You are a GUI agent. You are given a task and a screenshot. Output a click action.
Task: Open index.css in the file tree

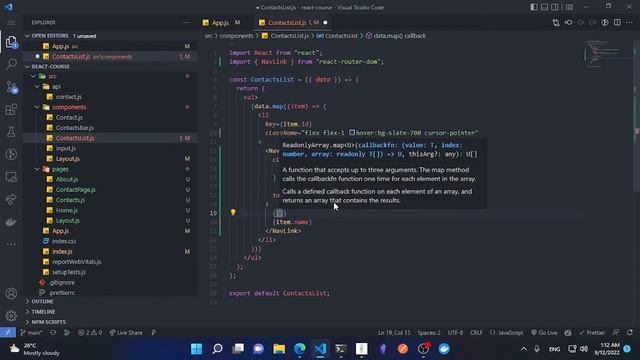click(64, 241)
